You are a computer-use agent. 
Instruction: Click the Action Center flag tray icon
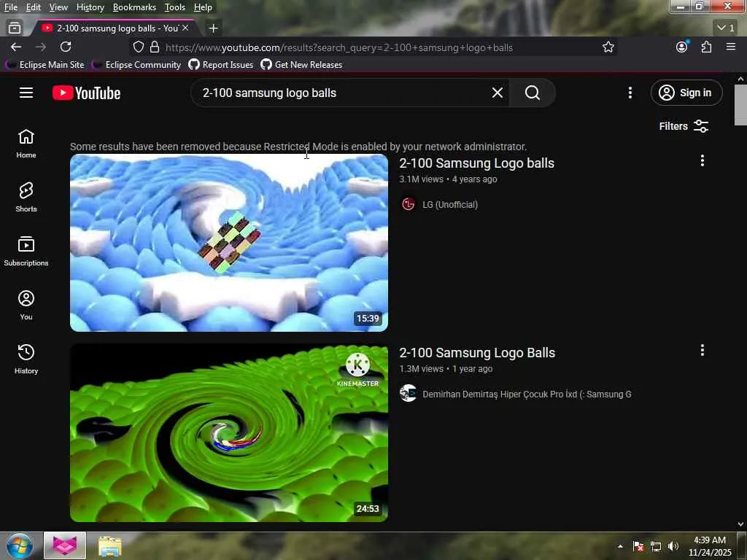(638, 546)
